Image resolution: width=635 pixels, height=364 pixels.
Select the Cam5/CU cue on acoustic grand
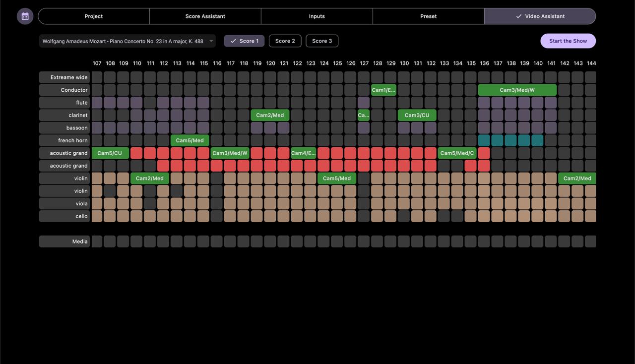(x=110, y=153)
